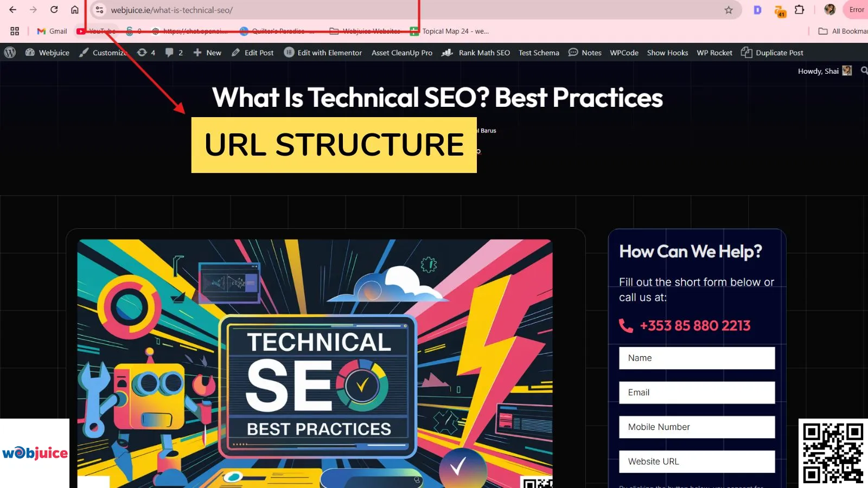Open the Topical Map 24 bookmark
This screenshot has height=488, width=868.
click(450, 31)
